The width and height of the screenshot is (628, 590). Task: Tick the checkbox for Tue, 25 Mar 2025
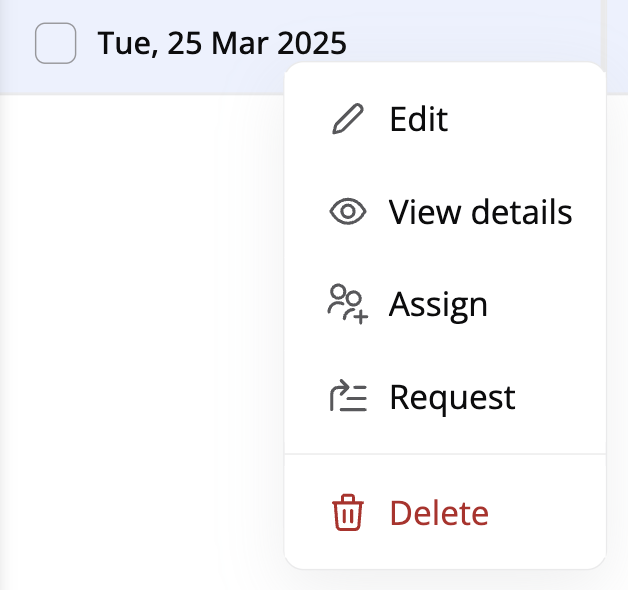[x=55, y=44]
